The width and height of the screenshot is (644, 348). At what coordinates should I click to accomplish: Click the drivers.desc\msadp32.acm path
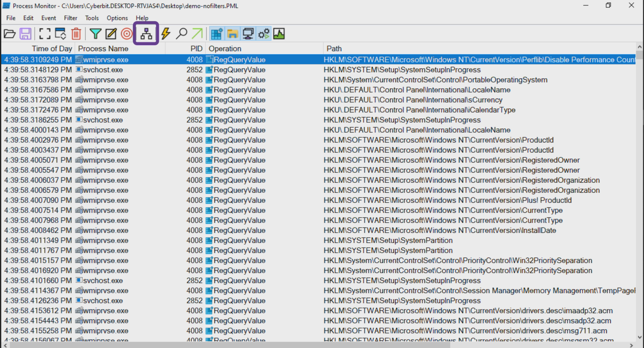[x=467, y=321]
